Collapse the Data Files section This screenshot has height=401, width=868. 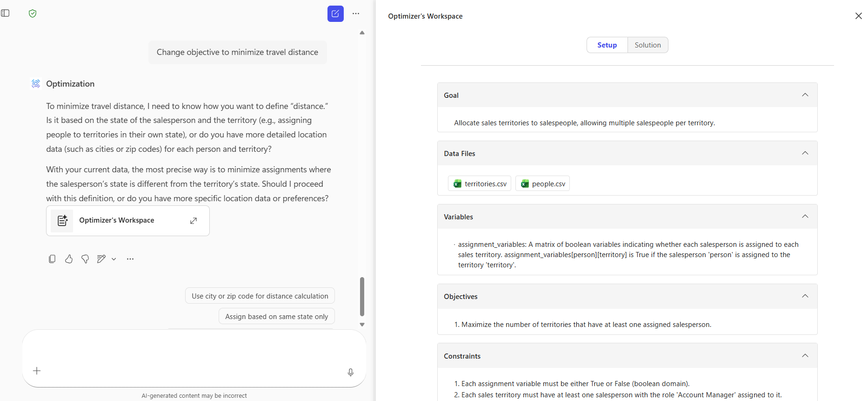point(805,153)
